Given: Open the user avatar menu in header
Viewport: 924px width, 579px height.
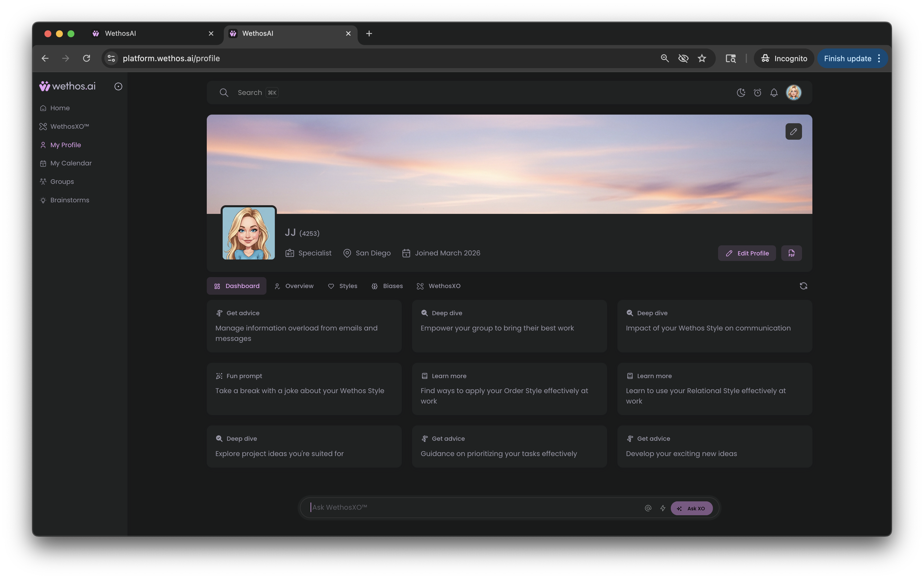Looking at the screenshot, I should 794,92.
